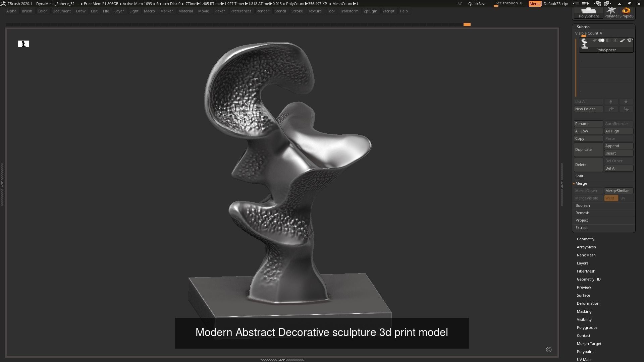Collapse the Subtool panel header
This screenshot has height=362, width=644.
(x=584, y=27)
